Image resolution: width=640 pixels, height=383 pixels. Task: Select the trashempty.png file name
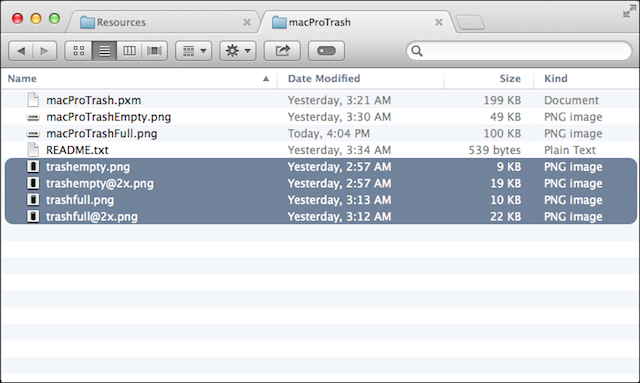point(88,167)
